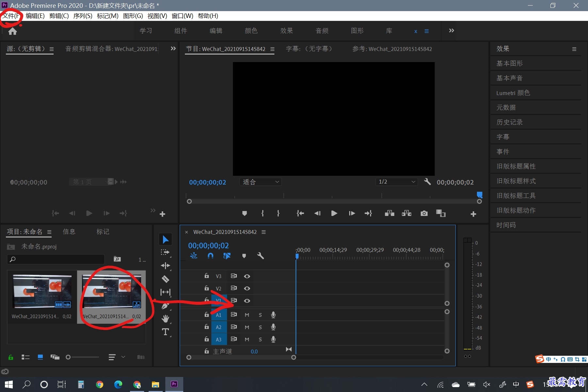Open playback resolution dropdown 1/2
Viewport: 588px width, 392px height.
click(397, 182)
